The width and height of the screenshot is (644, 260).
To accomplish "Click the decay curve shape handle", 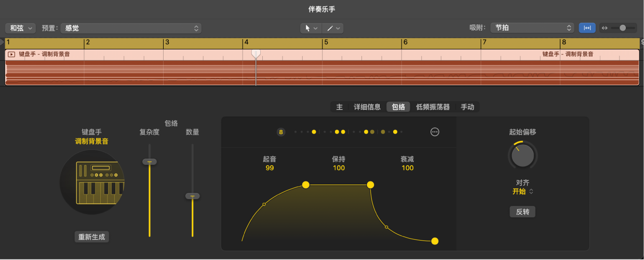I will click(x=386, y=227).
